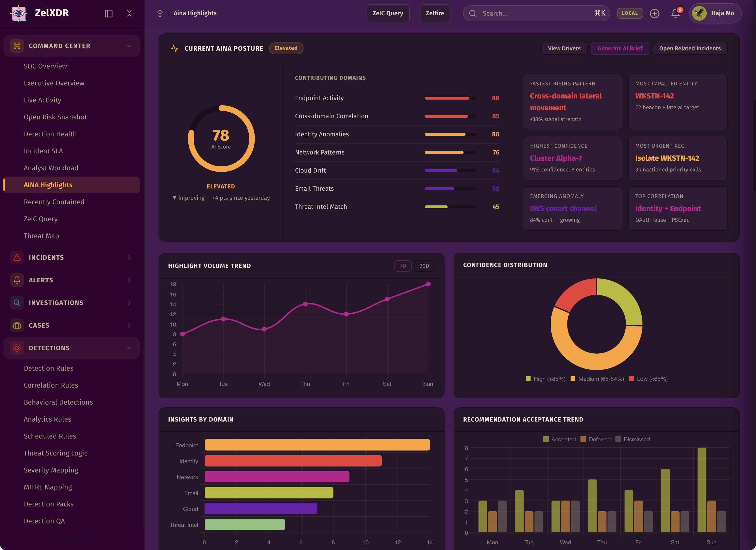
Task: Click the Investigations magnifier icon
Action: (17, 303)
